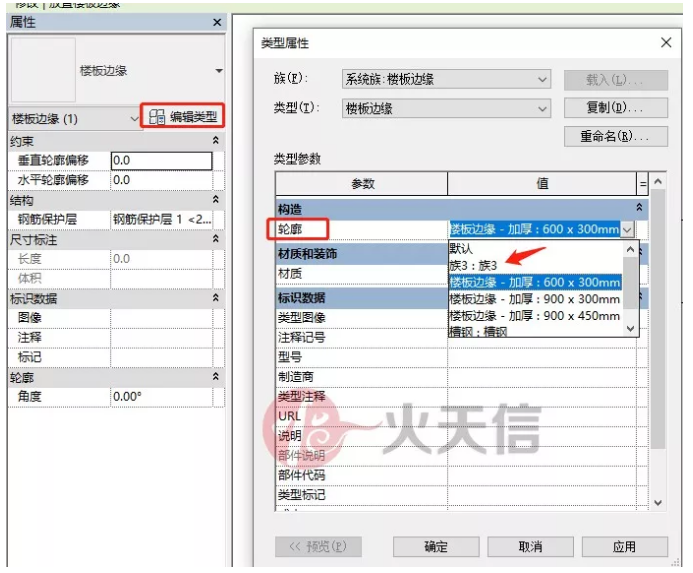Close the 类型属性 dialog

click(666, 43)
